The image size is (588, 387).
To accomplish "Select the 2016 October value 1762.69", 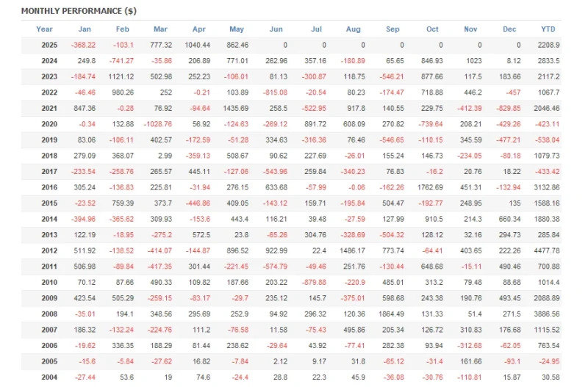I will click(430, 187).
